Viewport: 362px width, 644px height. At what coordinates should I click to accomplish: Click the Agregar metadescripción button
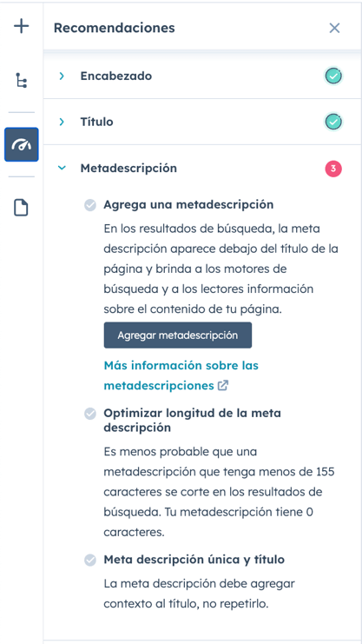pos(178,335)
